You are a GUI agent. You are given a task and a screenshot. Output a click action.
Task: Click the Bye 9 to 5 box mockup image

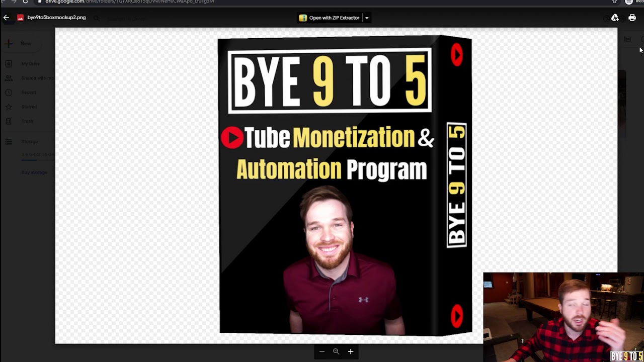click(x=345, y=185)
